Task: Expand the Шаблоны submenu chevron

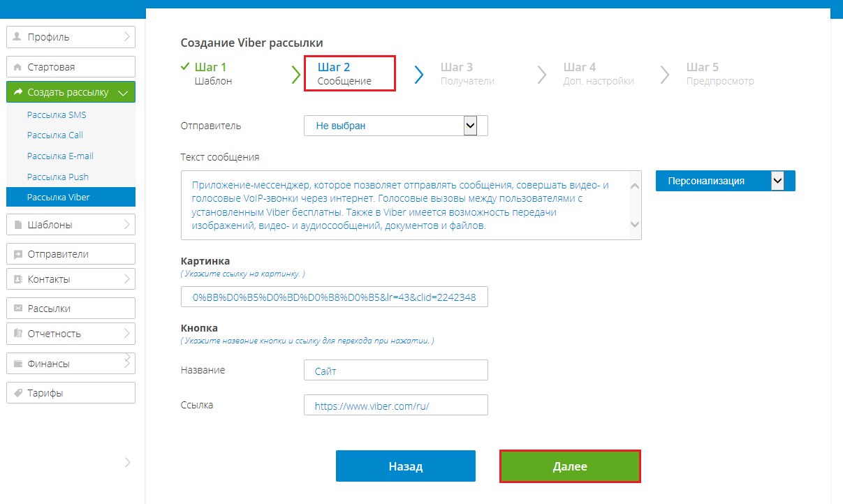Action: click(x=127, y=225)
